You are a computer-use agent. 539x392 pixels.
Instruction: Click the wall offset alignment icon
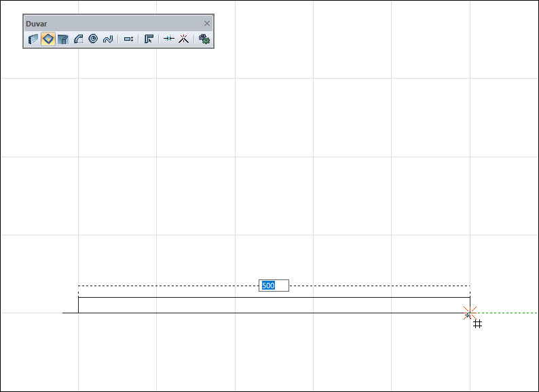click(128, 39)
